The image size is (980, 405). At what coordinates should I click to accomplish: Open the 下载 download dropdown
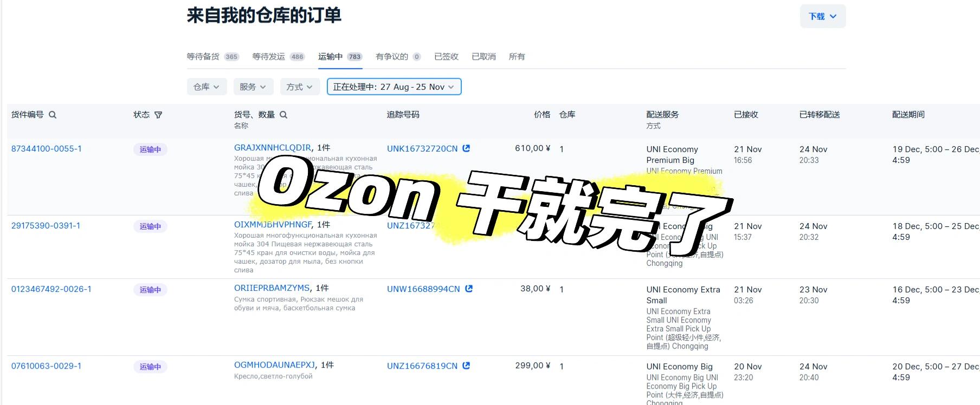822,16
